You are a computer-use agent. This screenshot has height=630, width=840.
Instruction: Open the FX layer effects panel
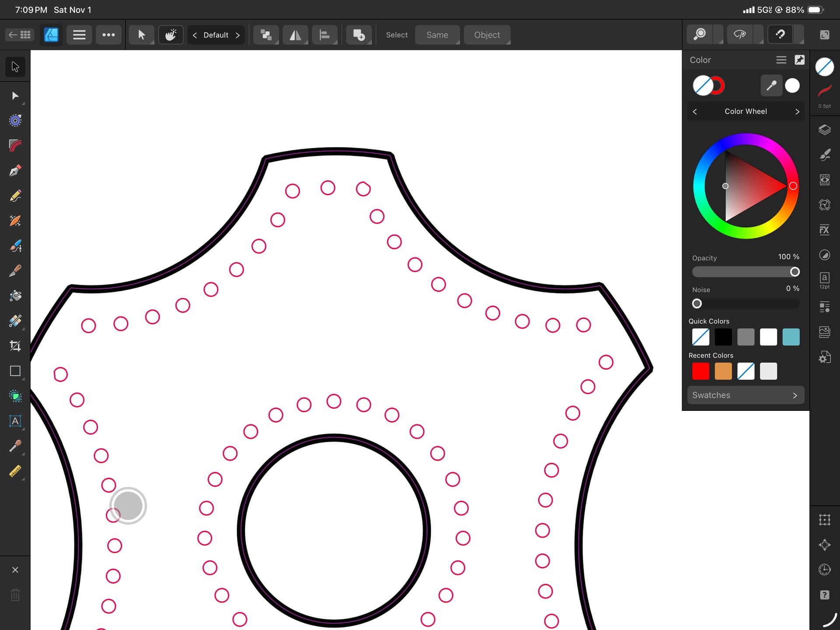tap(824, 230)
